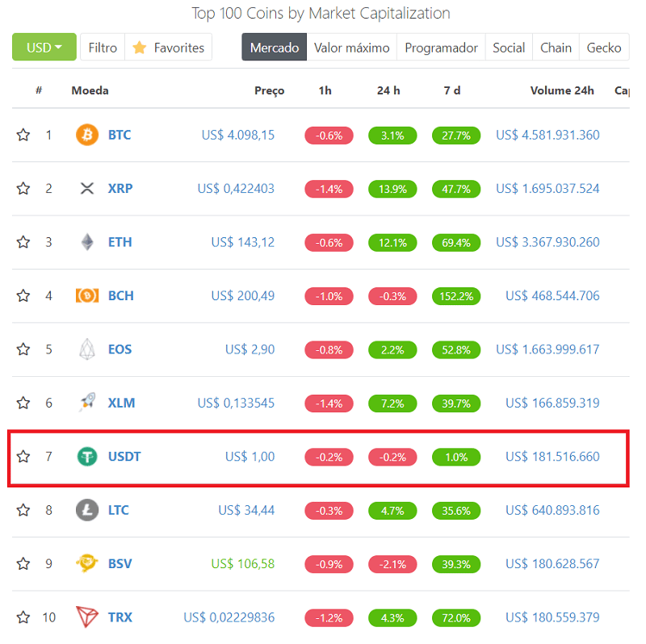This screenshot has width=646, height=644.
Task: Click the Bitcoin (BTC) coin icon
Action: [86, 135]
